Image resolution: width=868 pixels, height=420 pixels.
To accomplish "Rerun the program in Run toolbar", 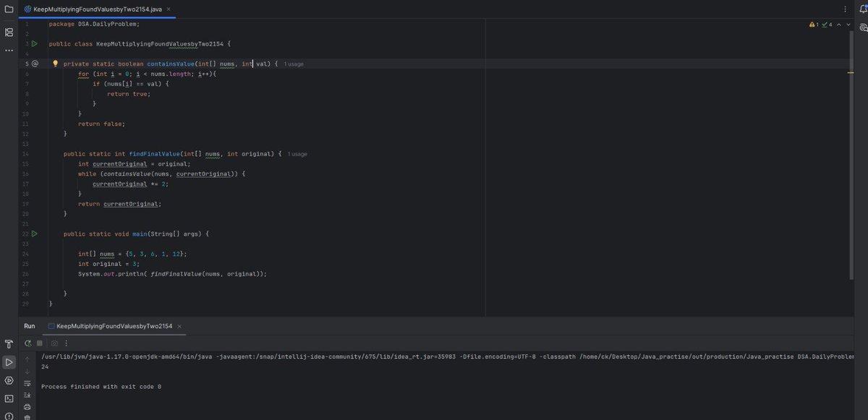I will pyautogui.click(x=27, y=343).
